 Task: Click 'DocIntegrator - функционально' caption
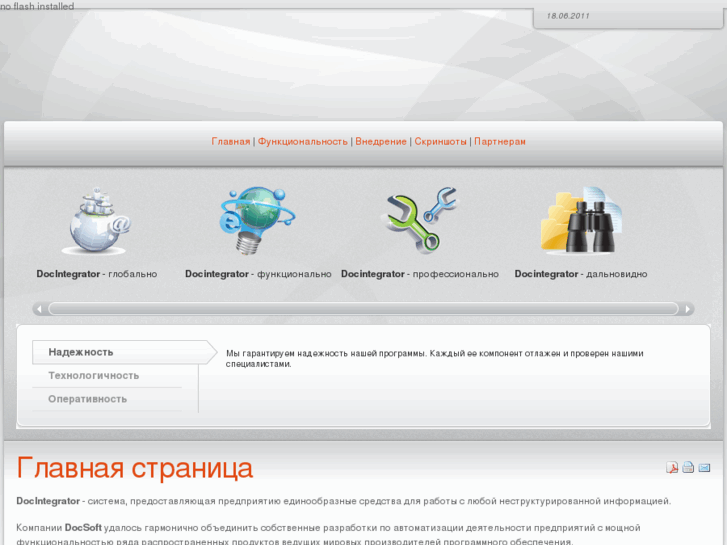[258, 274]
